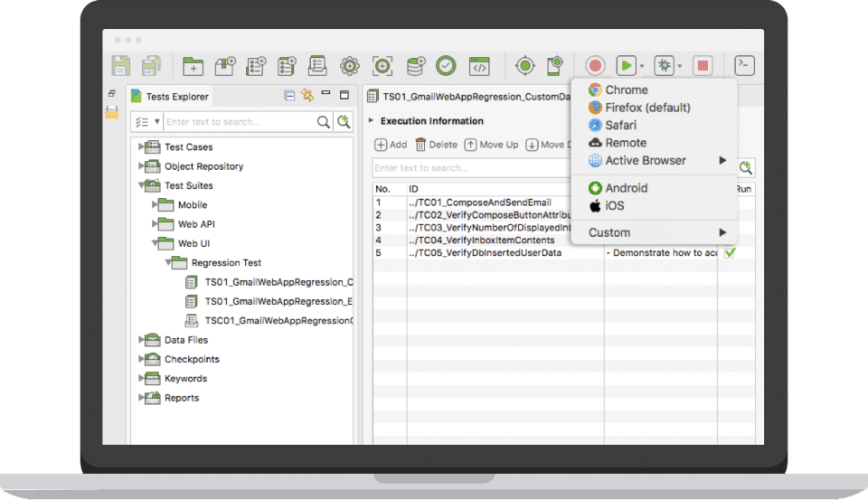Click the New Folder toolbar icon
This screenshot has height=500, width=868.
coord(193,66)
